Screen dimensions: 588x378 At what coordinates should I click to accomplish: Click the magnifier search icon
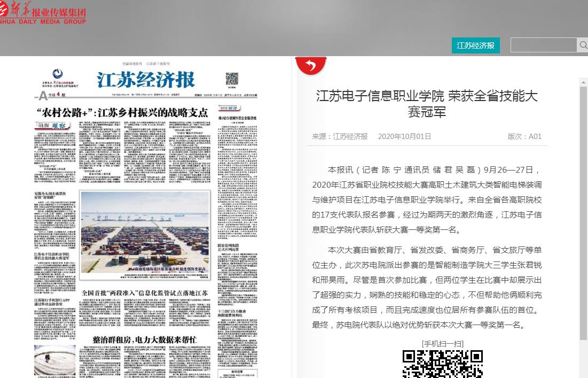pos(583,45)
